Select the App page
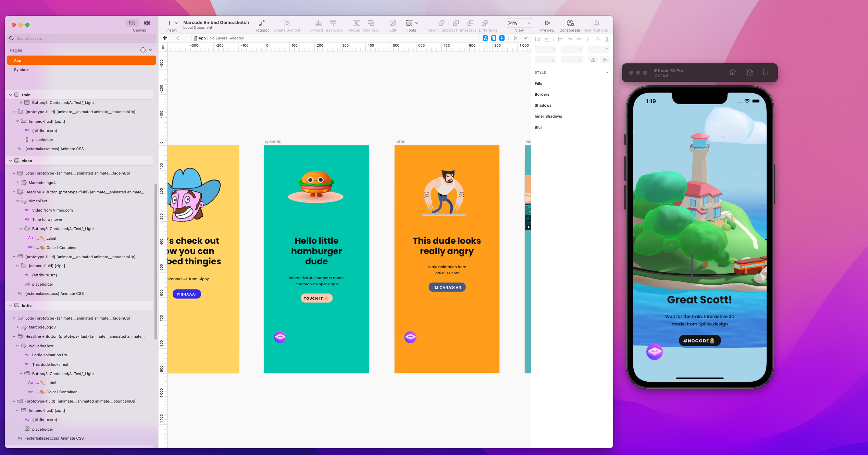 coord(82,60)
